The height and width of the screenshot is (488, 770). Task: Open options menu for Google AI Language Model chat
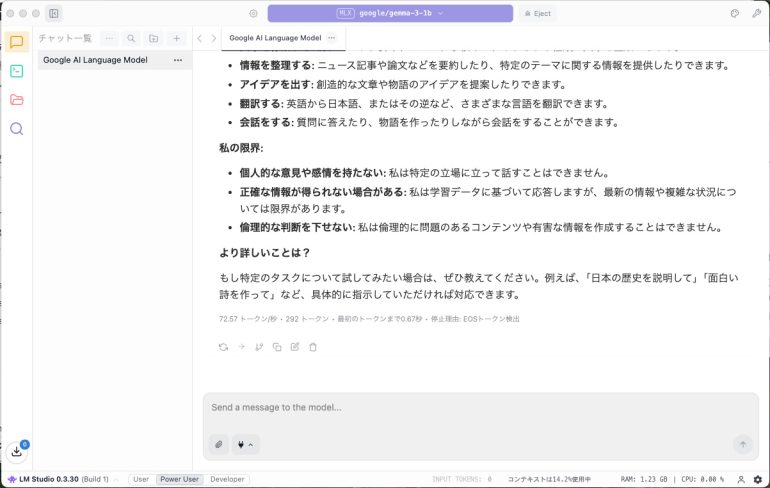[x=178, y=60]
